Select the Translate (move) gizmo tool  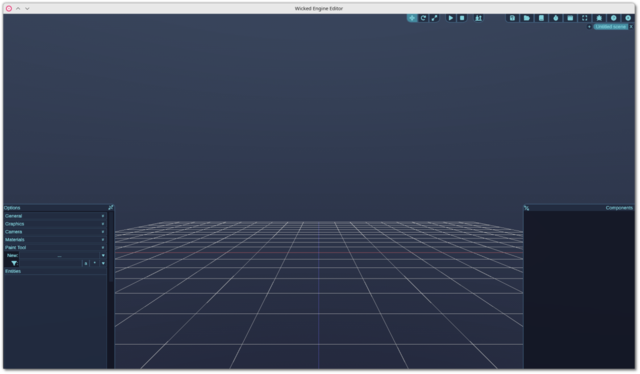412,18
